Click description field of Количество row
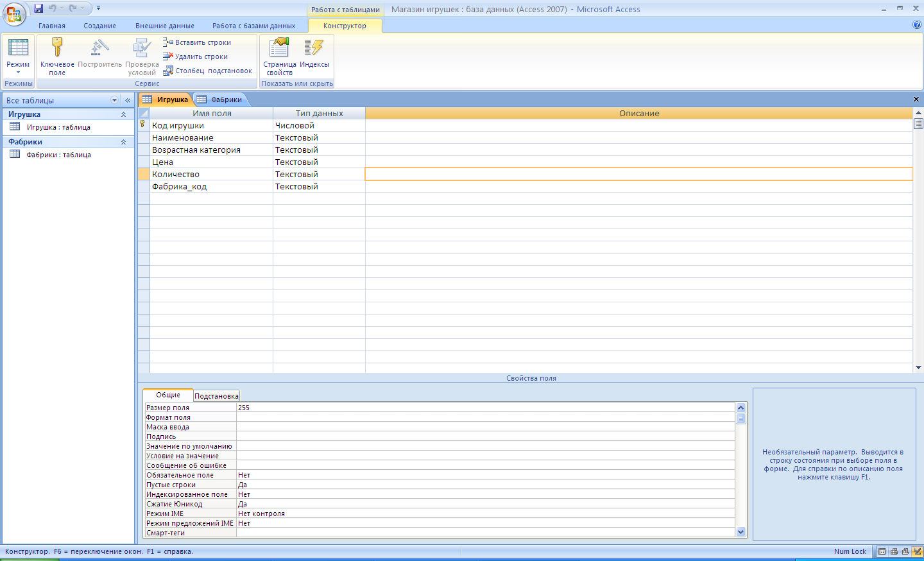Screen dimensions: 924x561 [x=638, y=175]
